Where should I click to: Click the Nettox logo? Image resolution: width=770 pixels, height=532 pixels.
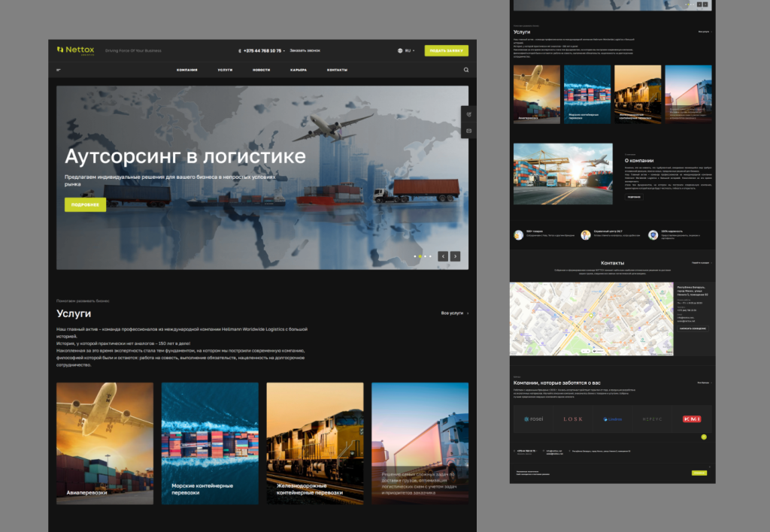click(76, 50)
